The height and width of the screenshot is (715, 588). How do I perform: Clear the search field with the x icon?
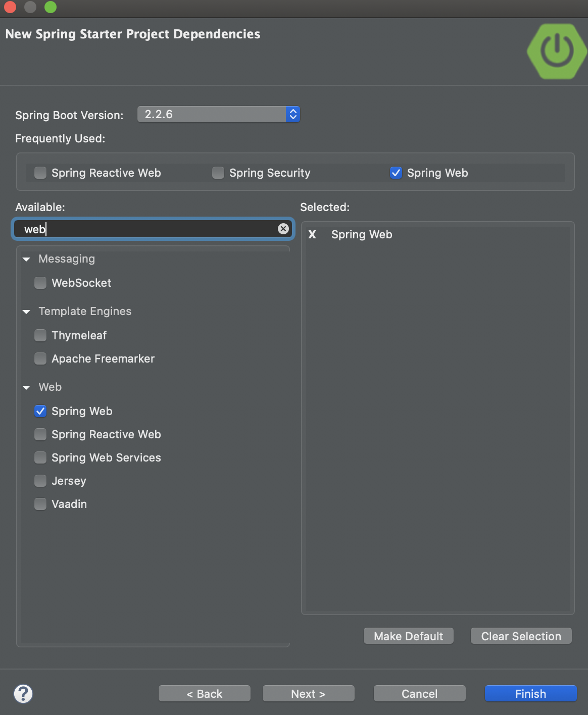(283, 229)
